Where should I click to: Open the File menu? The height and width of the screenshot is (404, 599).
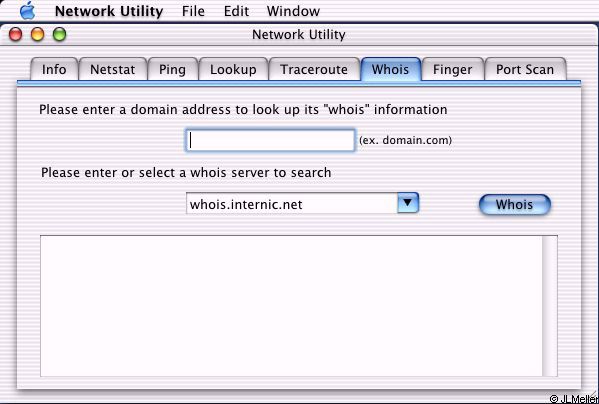pyautogui.click(x=193, y=11)
